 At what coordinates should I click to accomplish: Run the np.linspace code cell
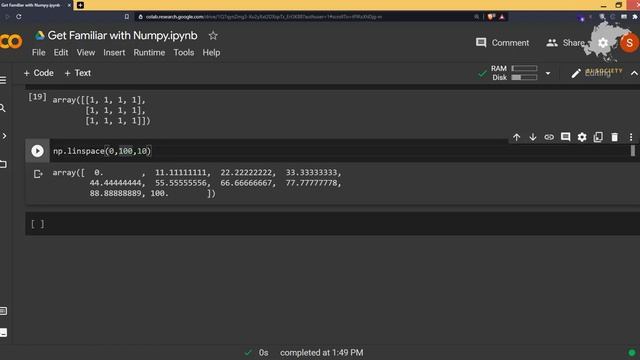point(37,151)
